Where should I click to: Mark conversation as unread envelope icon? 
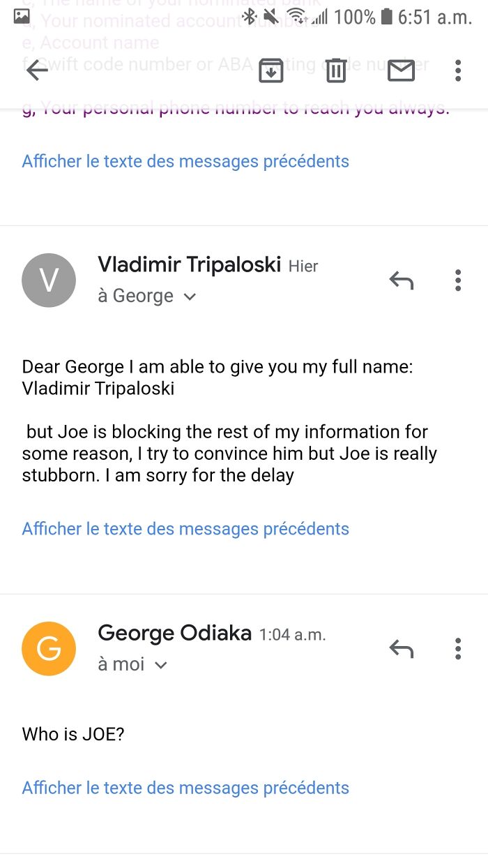pyautogui.click(x=401, y=70)
